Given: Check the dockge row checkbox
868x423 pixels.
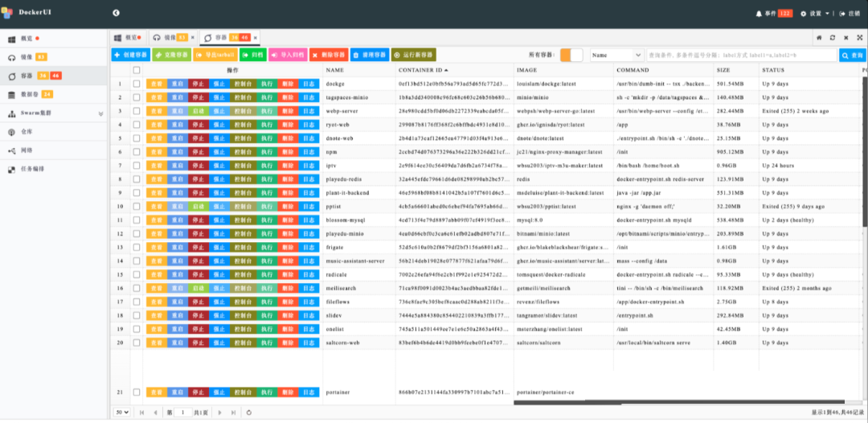Looking at the screenshot, I should pyautogui.click(x=137, y=84).
